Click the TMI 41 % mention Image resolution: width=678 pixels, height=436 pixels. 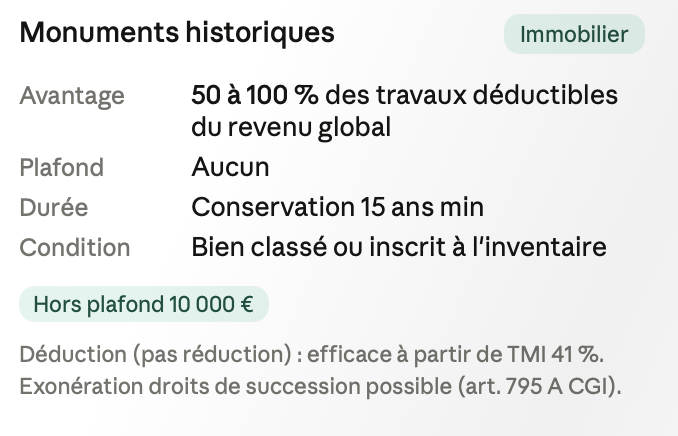(555, 354)
